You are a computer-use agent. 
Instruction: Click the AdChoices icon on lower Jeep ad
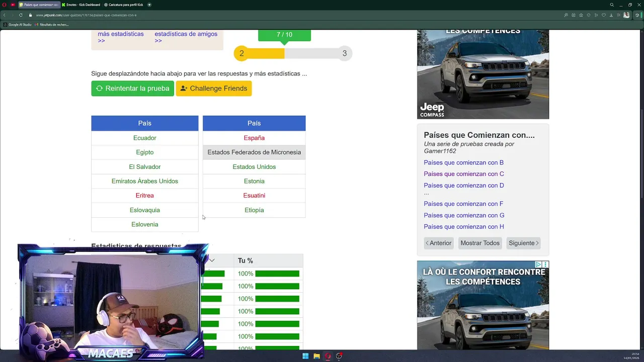click(x=538, y=264)
